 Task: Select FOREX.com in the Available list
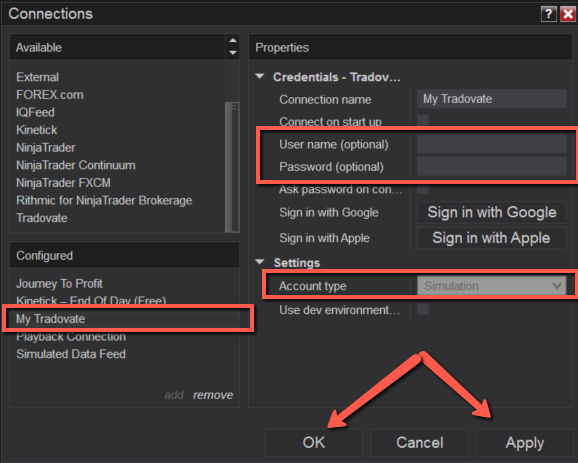(50, 95)
